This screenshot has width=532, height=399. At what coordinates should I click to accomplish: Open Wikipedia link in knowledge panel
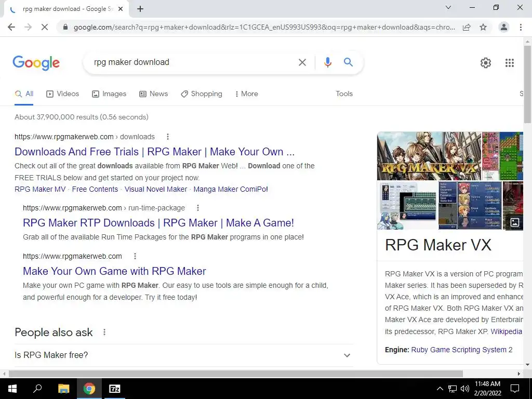click(x=506, y=331)
